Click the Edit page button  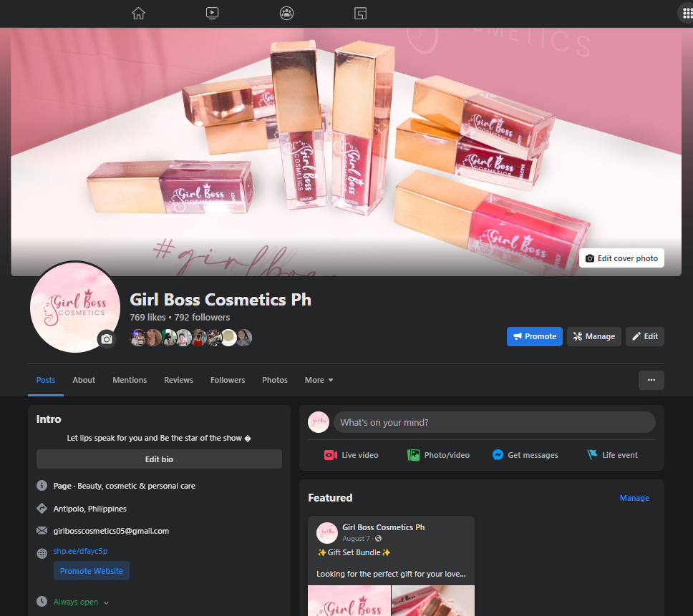(x=645, y=336)
